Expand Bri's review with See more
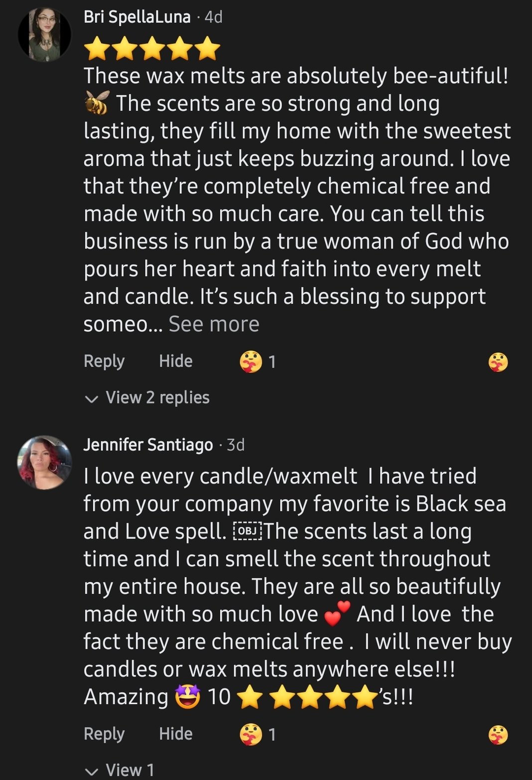 pyautogui.click(x=214, y=324)
